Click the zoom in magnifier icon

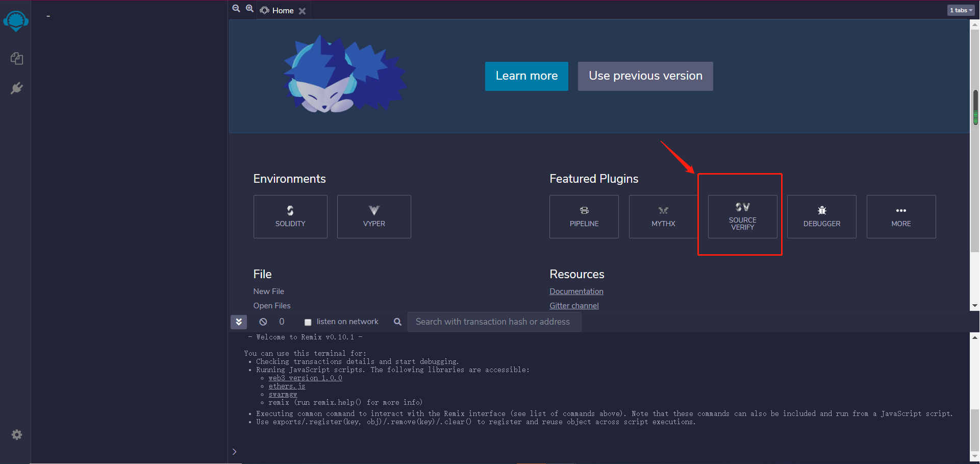coord(249,9)
